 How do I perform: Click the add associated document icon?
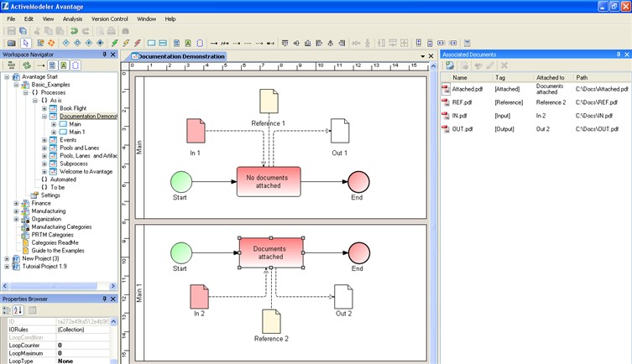point(450,65)
